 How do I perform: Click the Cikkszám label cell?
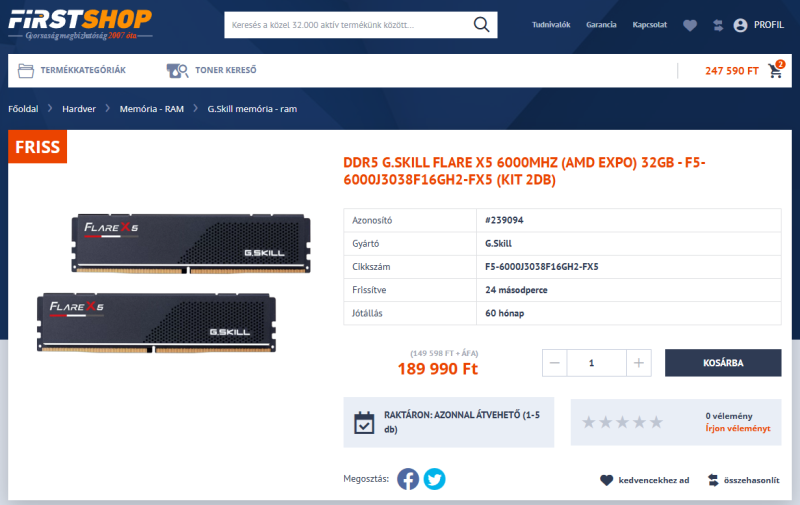click(410, 267)
